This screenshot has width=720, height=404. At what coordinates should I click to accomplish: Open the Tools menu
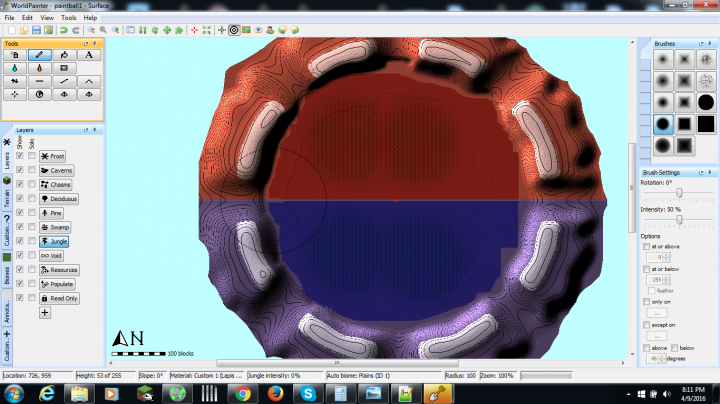click(68, 18)
